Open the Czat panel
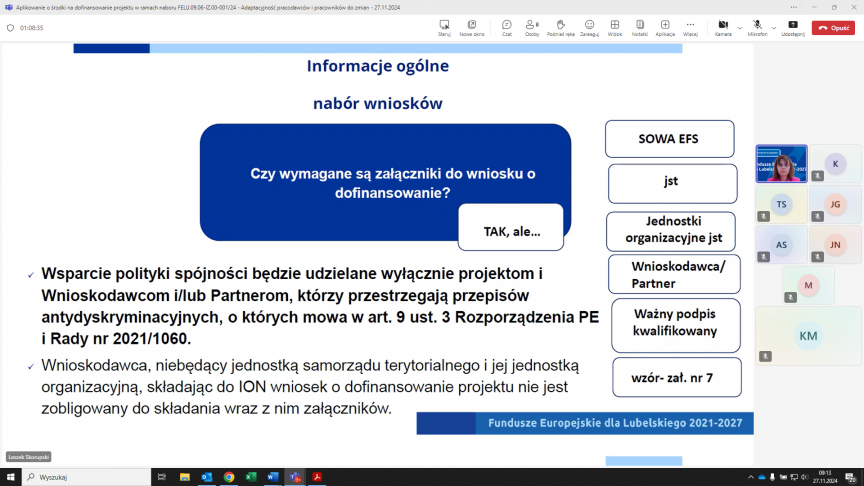 [x=506, y=28]
